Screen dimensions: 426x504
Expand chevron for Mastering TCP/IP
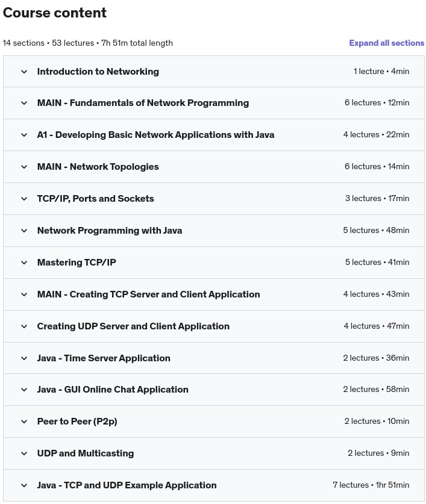pyautogui.click(x=24, y=263)
